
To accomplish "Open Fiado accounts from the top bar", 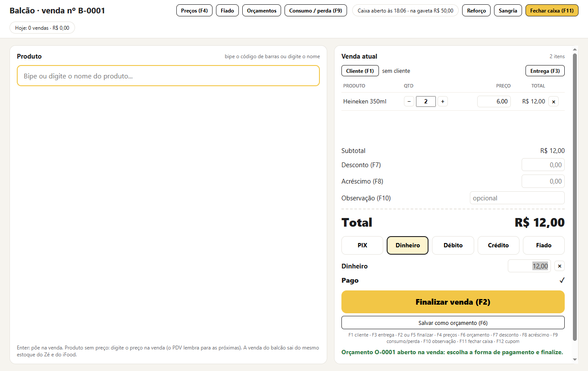I will [228, 11].
